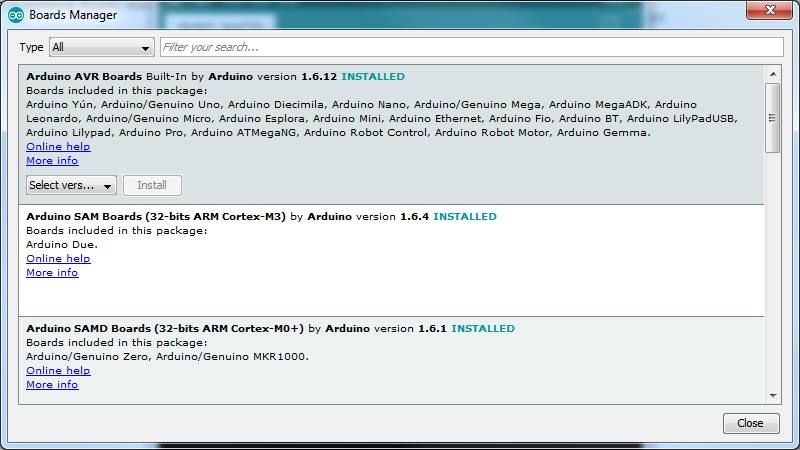Screen dimensions: 800x450
Task: Click INSTALLED label next to version 1.6.1
Action: (483, 329)
